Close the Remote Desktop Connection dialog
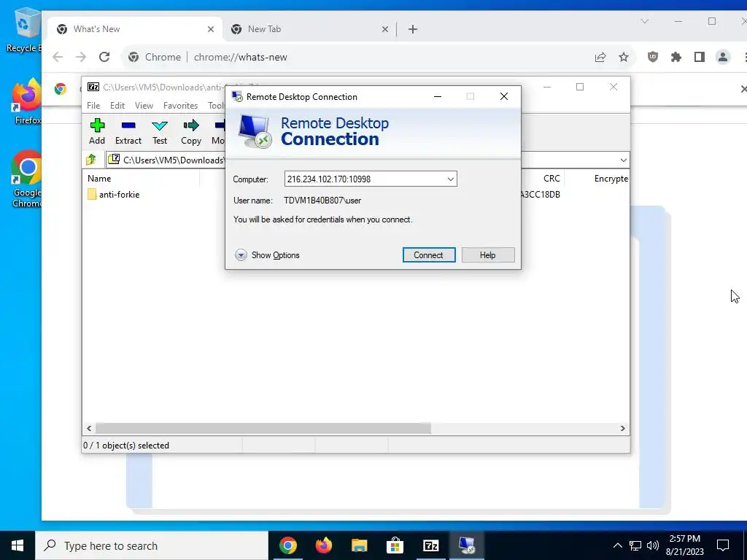747x560 pixels. tap(504, 97)
